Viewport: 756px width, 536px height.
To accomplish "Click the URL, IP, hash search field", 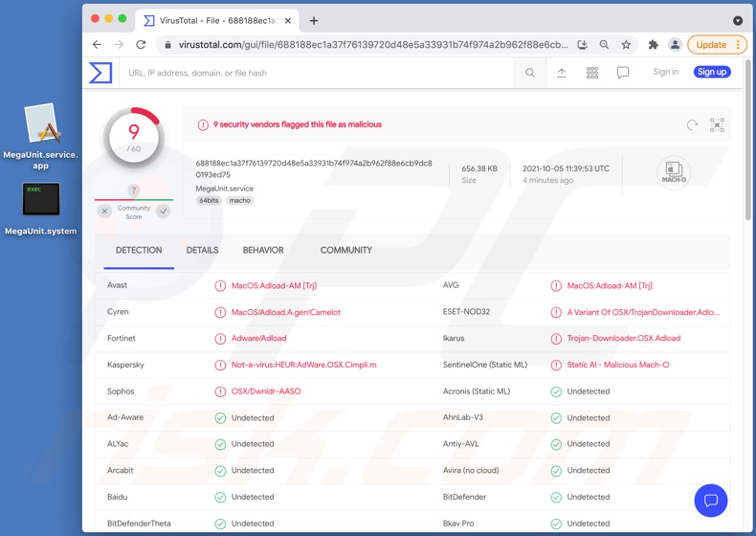I will click(x=316, y=73).
